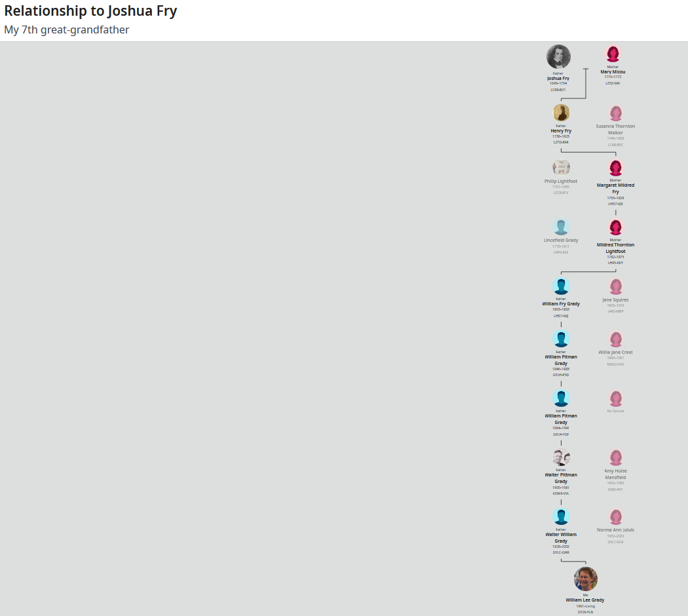The height and width of the screenshot is (616, 688).
Task: Select Susanna Thornton Walker's avatar
Action: [x=616, y=113]
